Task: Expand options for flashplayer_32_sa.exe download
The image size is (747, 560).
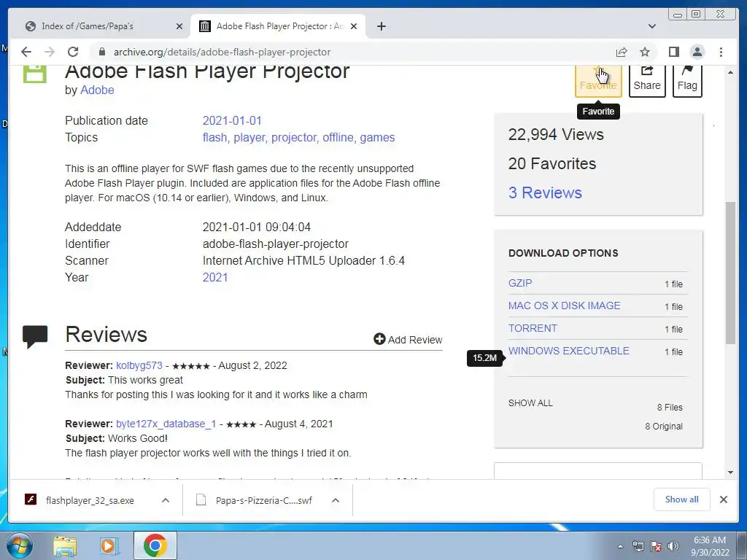Action: [166, 500]
